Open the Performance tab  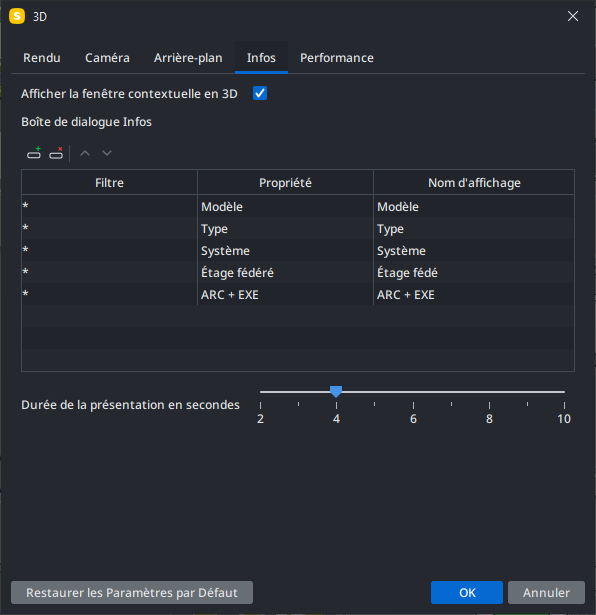[x=337, y=58]
